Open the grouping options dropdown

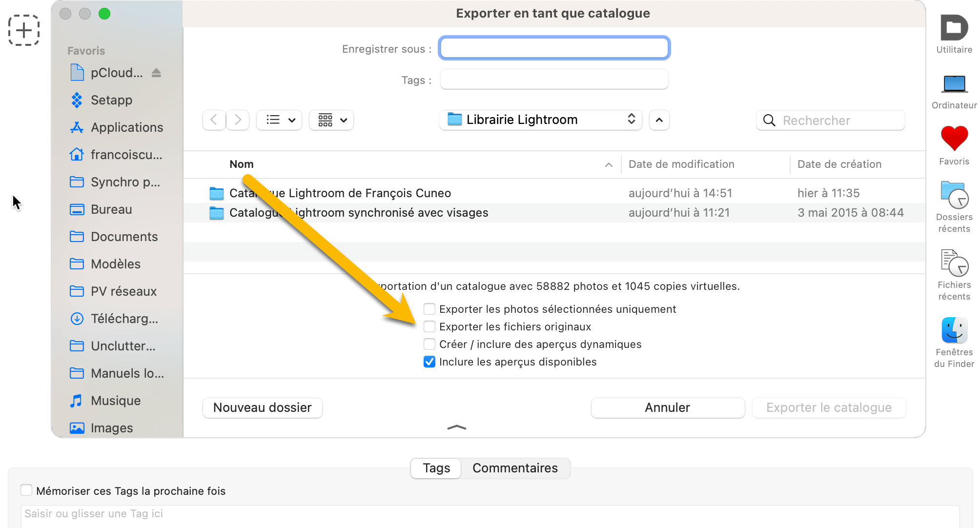(x=332, y=120)
